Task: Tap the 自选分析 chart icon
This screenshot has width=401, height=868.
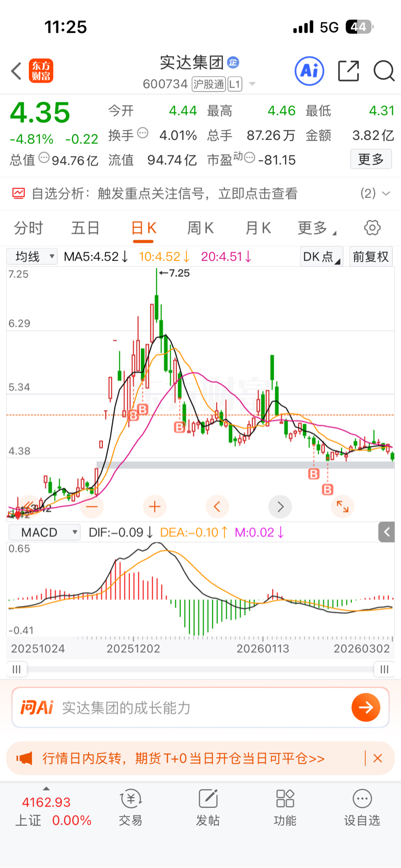Action: [18, 194]
